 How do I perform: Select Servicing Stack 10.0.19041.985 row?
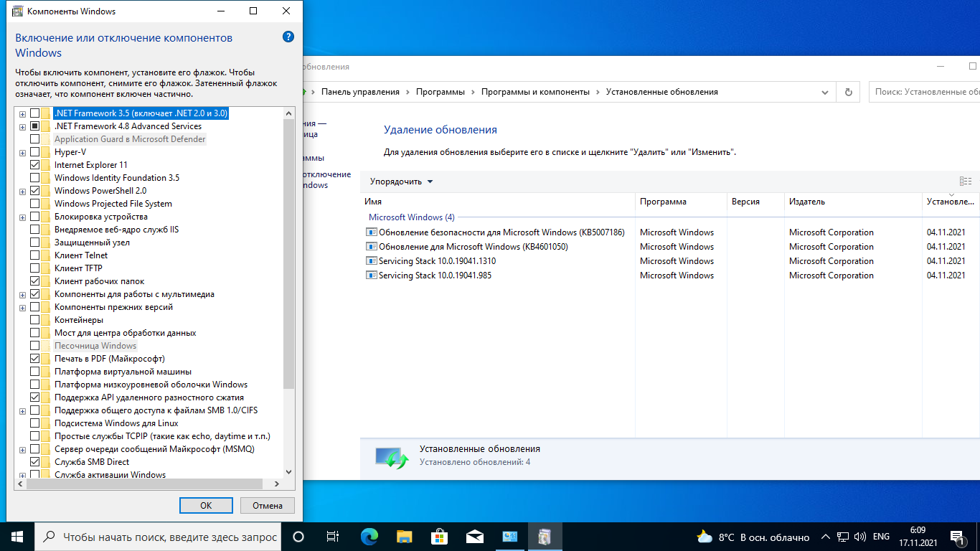pyautogui.click(x=670, y=275)
